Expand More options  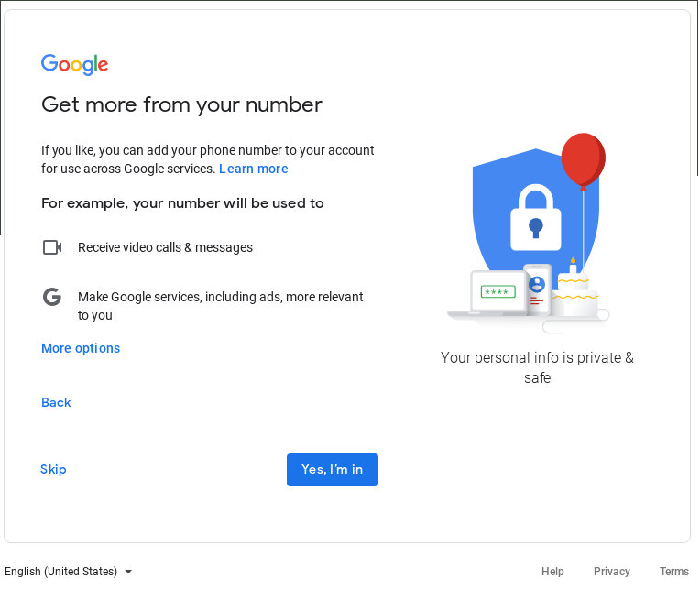coord(81,348)
